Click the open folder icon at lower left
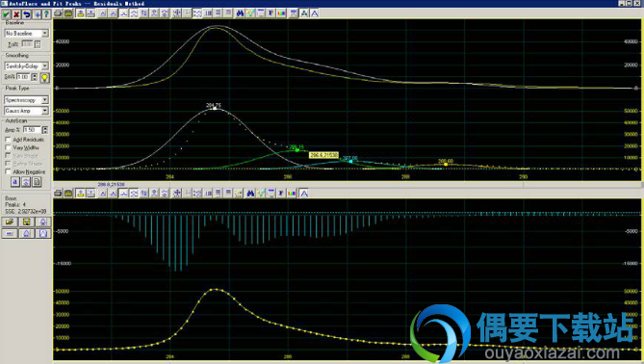This screenshot has width=644, height=364. click(10, 221)
